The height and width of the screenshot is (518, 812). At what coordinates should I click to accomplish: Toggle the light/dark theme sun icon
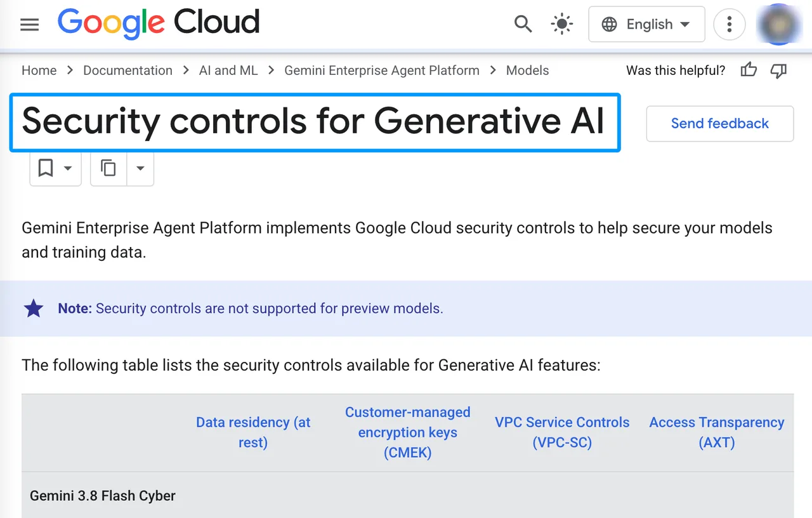pos(562,25)
